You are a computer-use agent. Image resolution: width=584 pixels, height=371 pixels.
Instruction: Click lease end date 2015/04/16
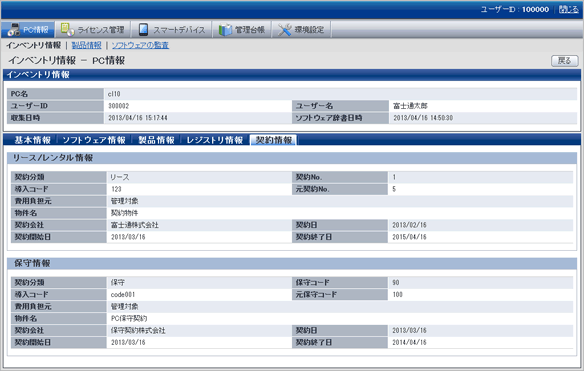click(x=409, y=237)
